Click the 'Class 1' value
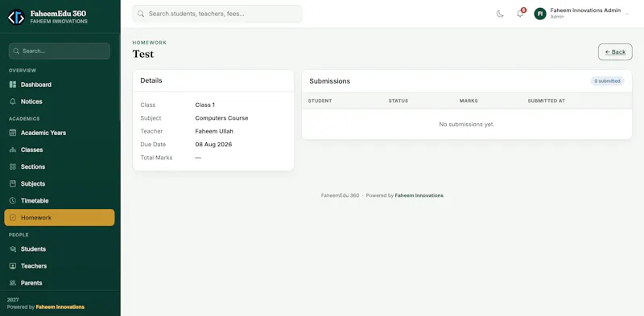This screenshot has height=316, width=644. (x=205, y=105)
